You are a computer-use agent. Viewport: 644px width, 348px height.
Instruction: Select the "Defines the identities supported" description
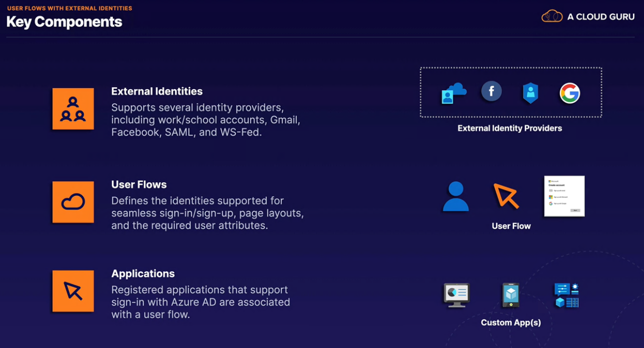pyautogui.click(x=207, y=213)
